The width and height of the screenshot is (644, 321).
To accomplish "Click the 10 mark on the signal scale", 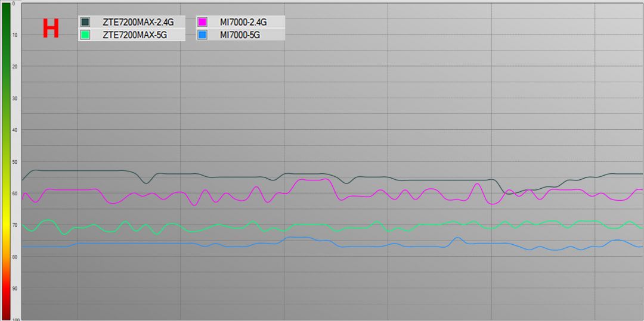I will click(15, 35).
